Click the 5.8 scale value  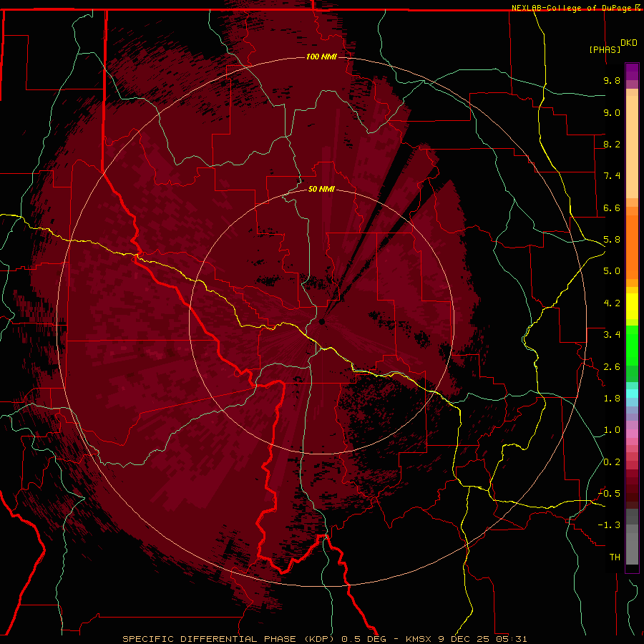(612, 240)
